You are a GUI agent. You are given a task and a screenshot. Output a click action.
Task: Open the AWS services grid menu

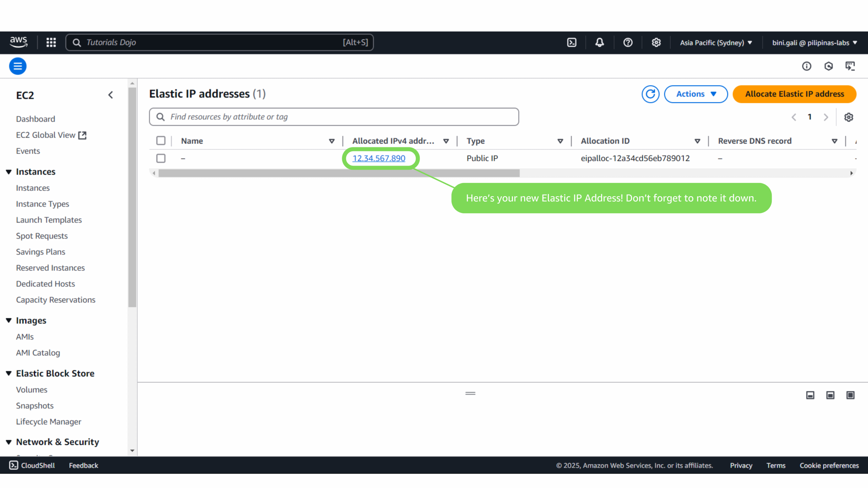click(x=51, y=42)
